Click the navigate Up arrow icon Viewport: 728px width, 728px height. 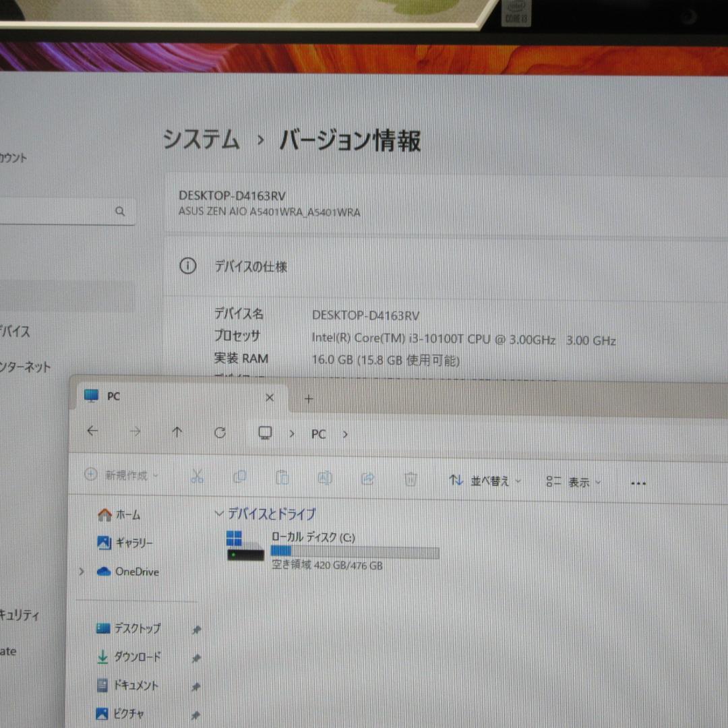177,432
